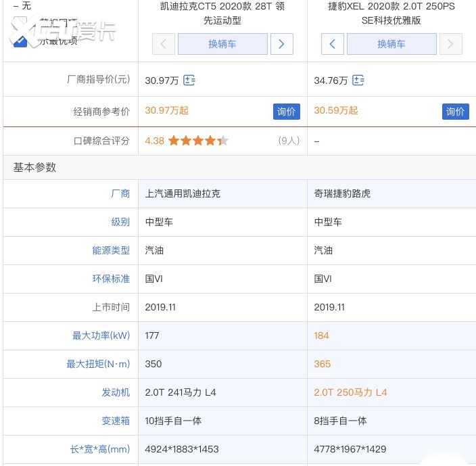This screenshot has width=476, height=466.
Task: Click 询价 button for 30.59万起
Action: (x=455, y=112)
